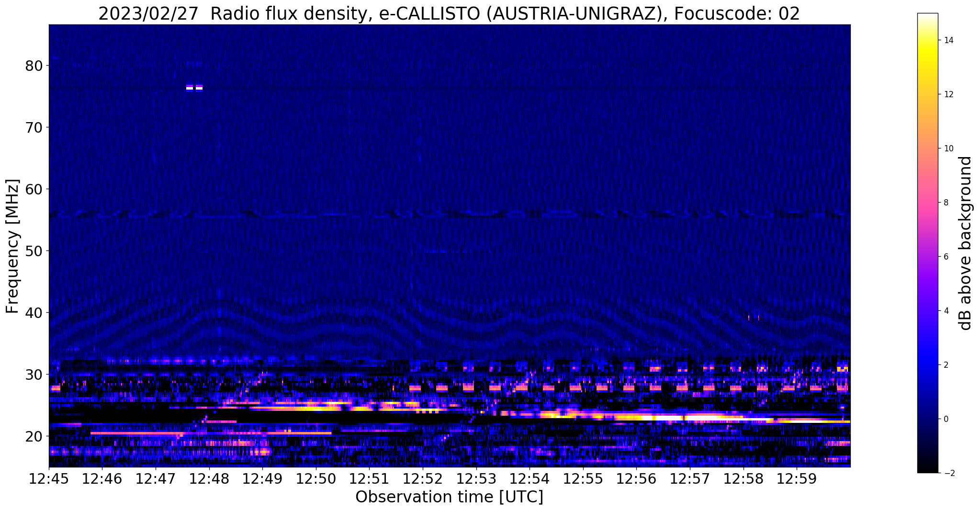The image size is (980, 511).
Task: Click the 12:45 time tick label
Action: (49, 478)
